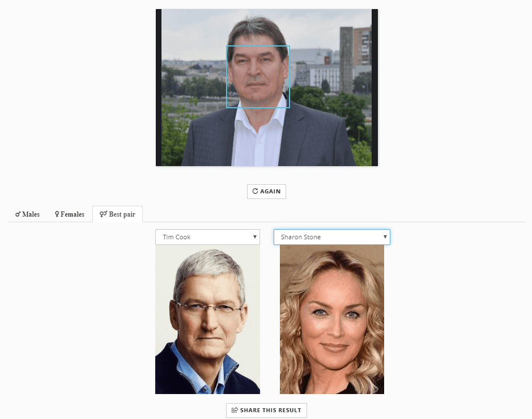532x419 pixels.
Task: Click the male symbol icon in the Males tab
Action: [18, 214]
